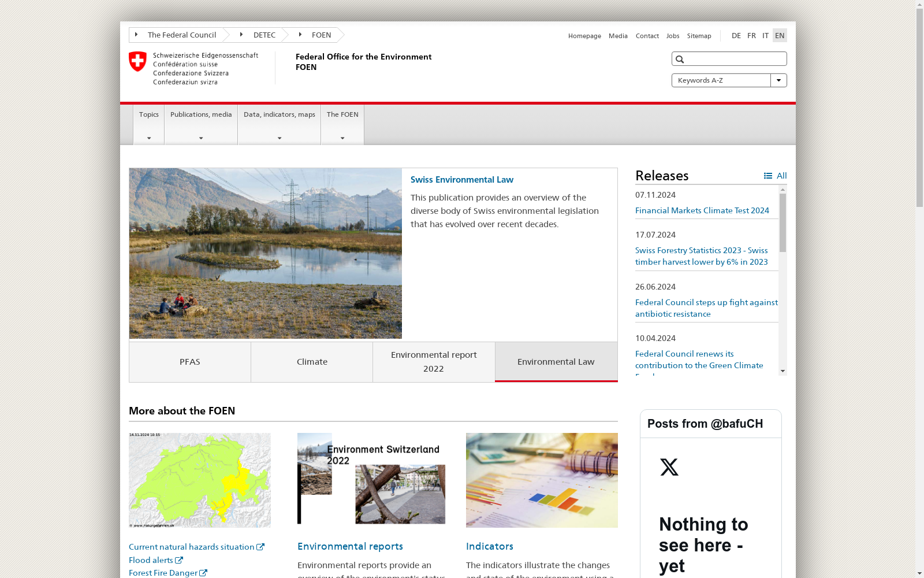Click the Switzerland natural hazards map image

point(200,480)
